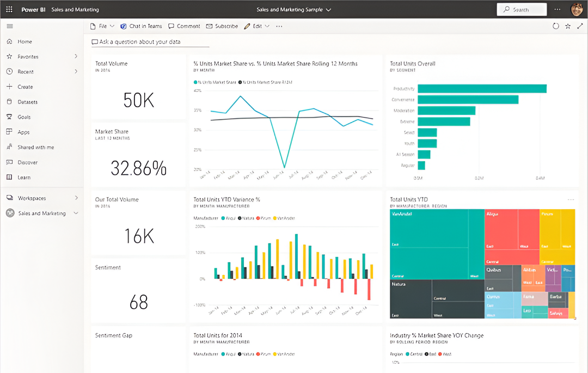Screen dimensions: 588x373
Task: Favorite this dashboard with top-right star
Action: click(x=568, y=26)
